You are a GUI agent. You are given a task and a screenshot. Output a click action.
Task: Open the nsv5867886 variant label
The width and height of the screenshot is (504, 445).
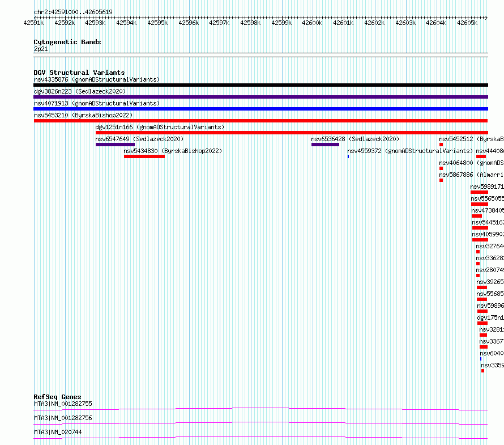(471, 175)
